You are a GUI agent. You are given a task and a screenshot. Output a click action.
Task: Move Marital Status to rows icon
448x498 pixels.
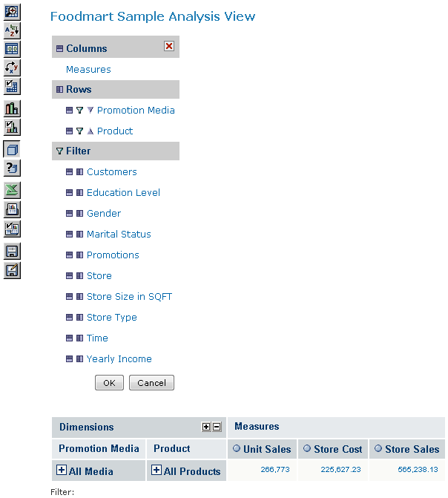click(79, 234)
